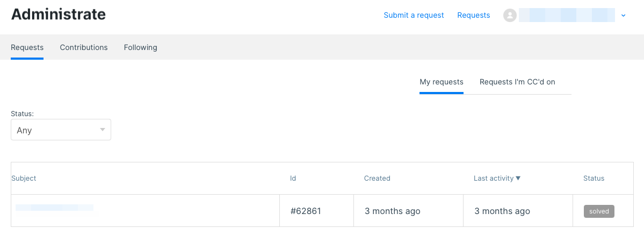This screenshot has width=644, height=242.
Task: Show Requests I'm CC'd on tab
Action: [517, 82]
